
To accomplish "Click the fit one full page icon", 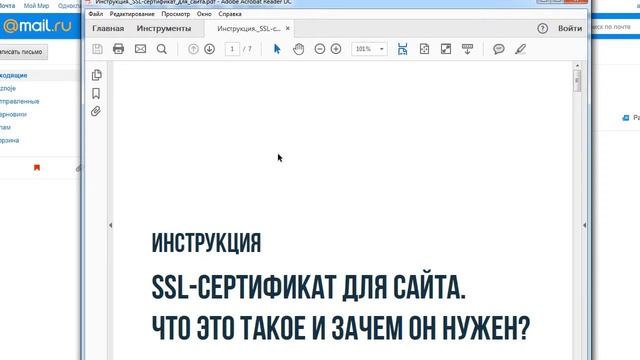I will coord(424,49).
